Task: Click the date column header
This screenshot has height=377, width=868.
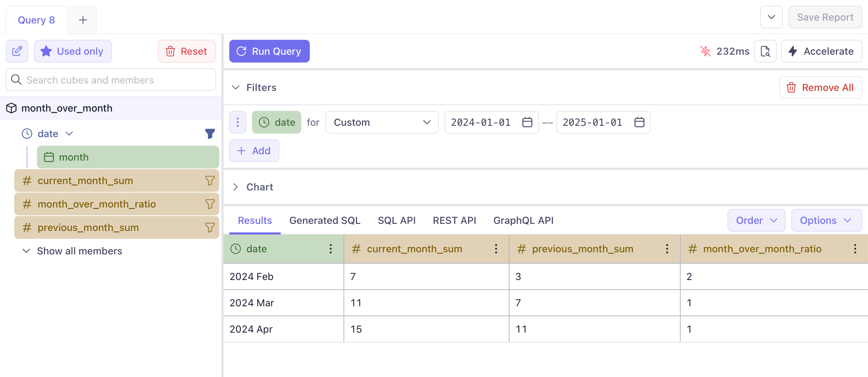Action: 284,249
